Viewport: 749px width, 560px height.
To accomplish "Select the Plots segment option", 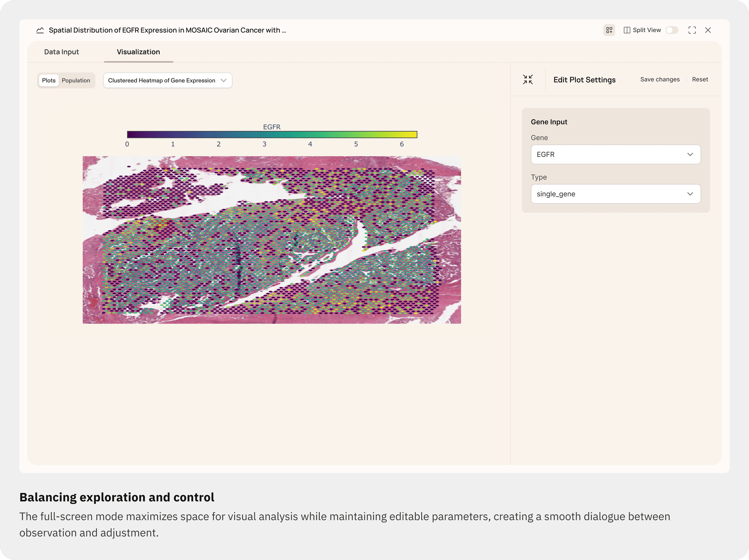I will click(49, 81).
